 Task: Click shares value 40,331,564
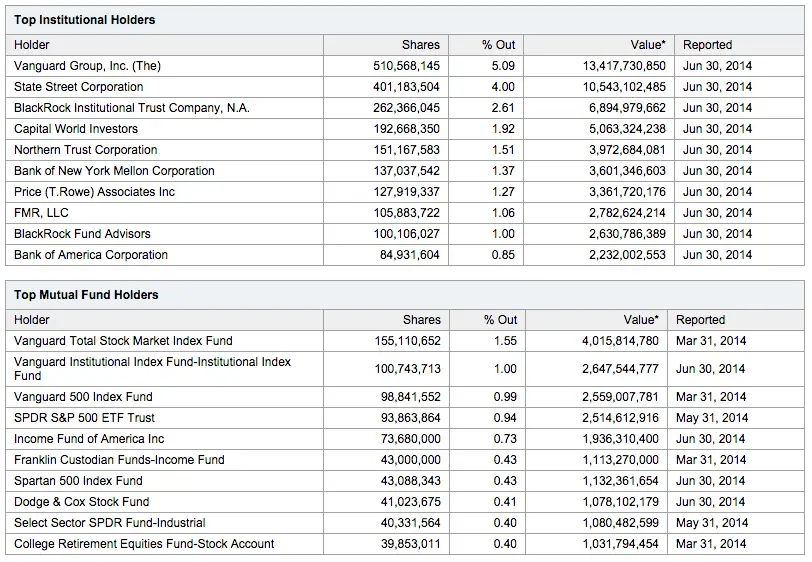tap(411, 523)
